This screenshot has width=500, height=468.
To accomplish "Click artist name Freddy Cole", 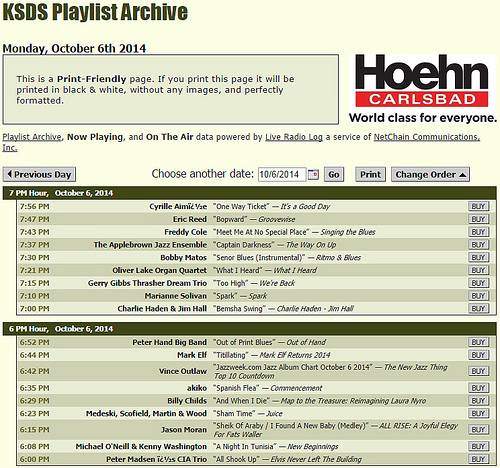I will [x=185, y=232].
